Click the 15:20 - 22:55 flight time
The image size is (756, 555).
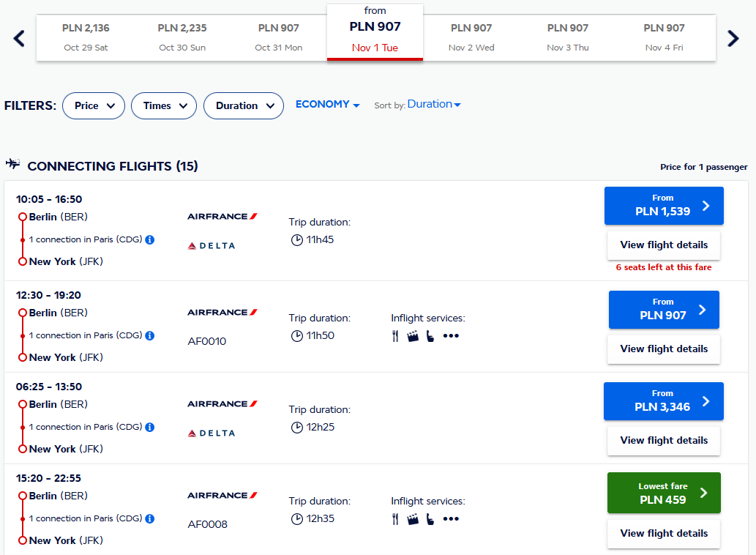(48, 478)
